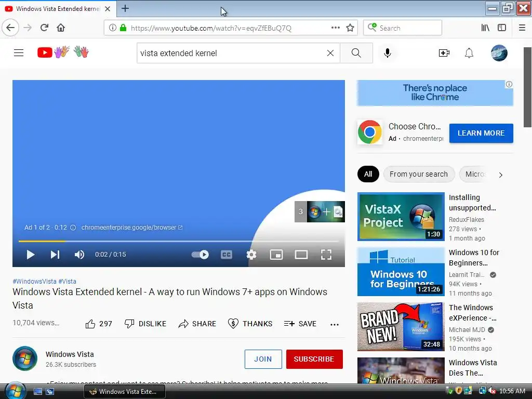Open Windows 10 for Beginners thumbnail
Viewport: 532px width, 399px height.
[x=401, y=271]
